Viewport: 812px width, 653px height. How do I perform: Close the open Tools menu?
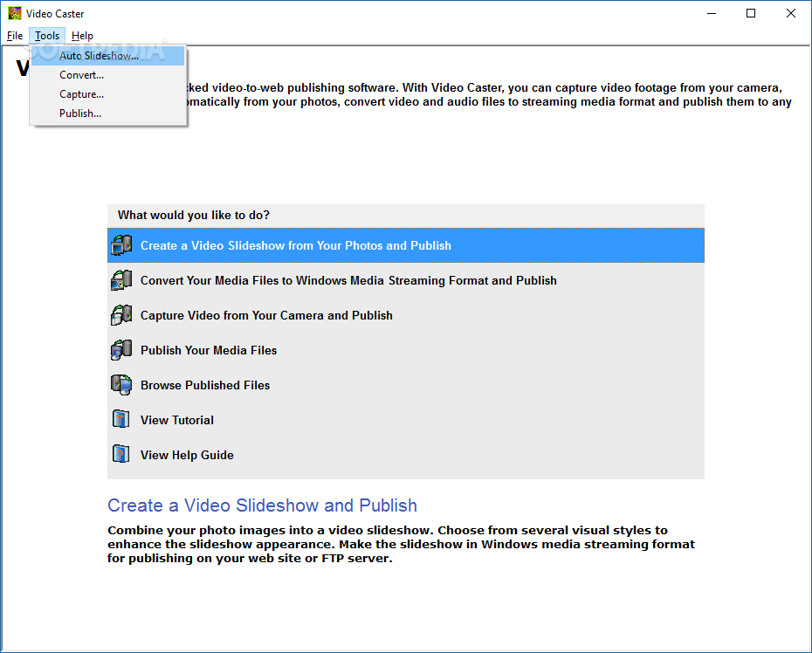47,36
